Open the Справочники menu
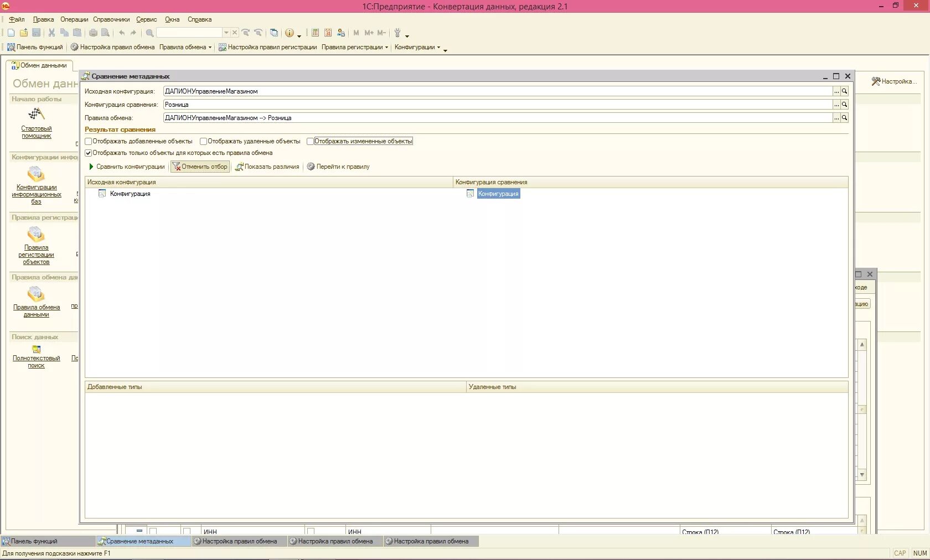Image resolution: width=930 pixels, height=560 pixels. click(111, 19)
